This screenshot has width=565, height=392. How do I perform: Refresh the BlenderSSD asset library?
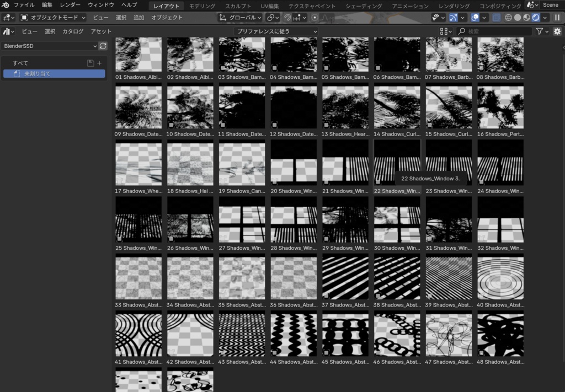point(103,46)
